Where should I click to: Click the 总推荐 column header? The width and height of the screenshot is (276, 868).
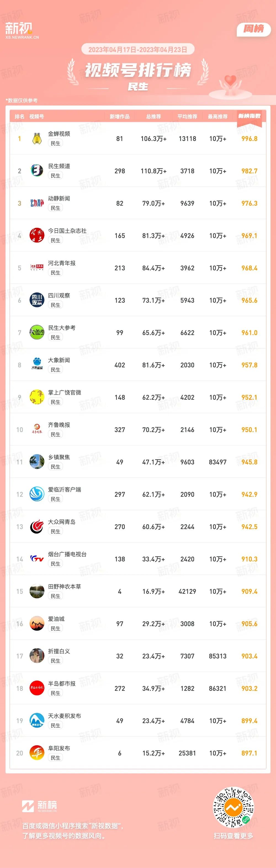coord(153,117)
